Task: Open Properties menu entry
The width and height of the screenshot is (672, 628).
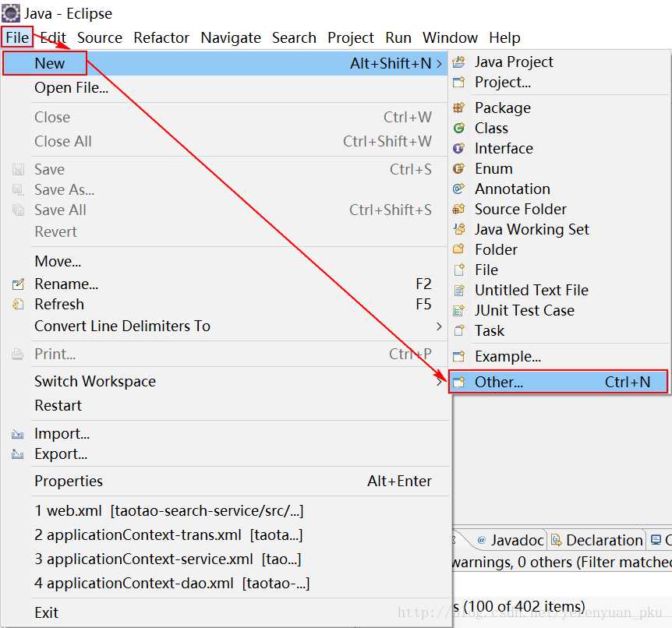Action: (x=68, y=481)
